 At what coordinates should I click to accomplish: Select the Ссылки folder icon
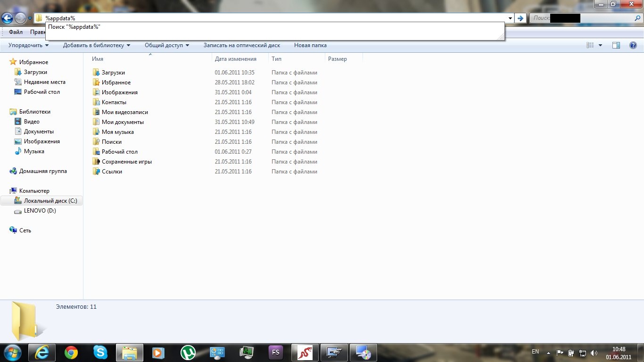pyautogui.click(x=96, y=172)
